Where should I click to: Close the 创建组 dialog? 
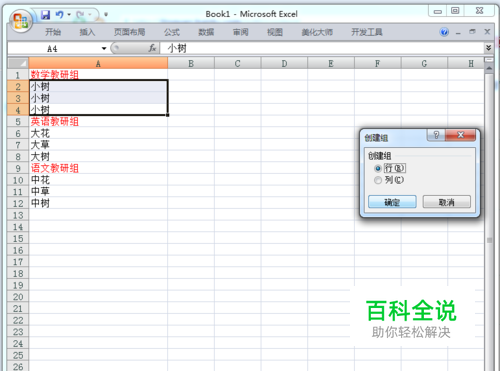tap(460, 135)
